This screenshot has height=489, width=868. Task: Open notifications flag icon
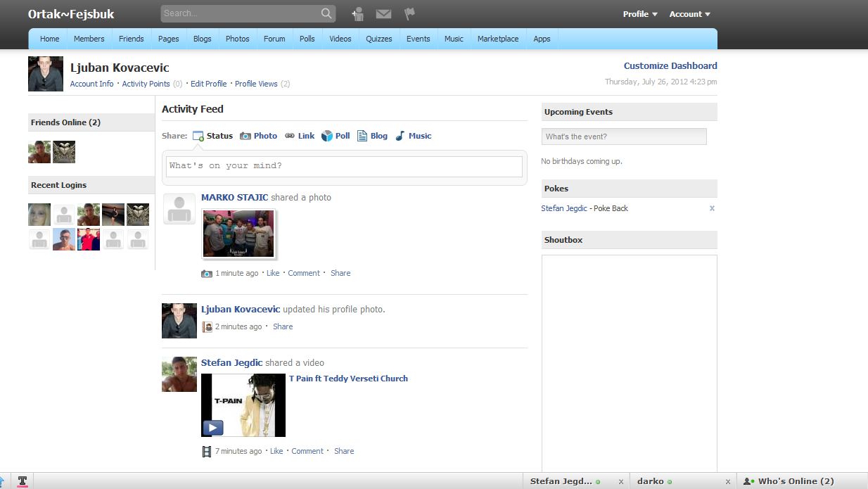pyautogui.click(x=409, y=13)
